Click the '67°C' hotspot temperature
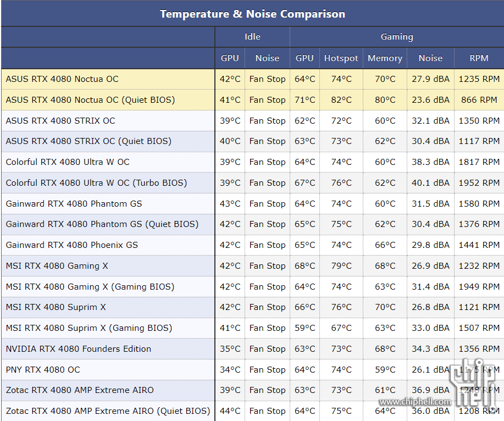 pos(341,328)
